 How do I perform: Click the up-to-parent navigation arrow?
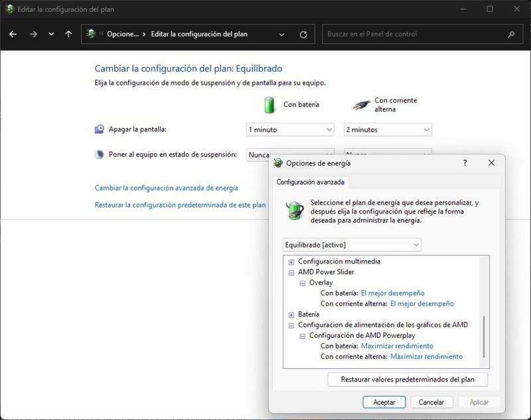(67, 33)
